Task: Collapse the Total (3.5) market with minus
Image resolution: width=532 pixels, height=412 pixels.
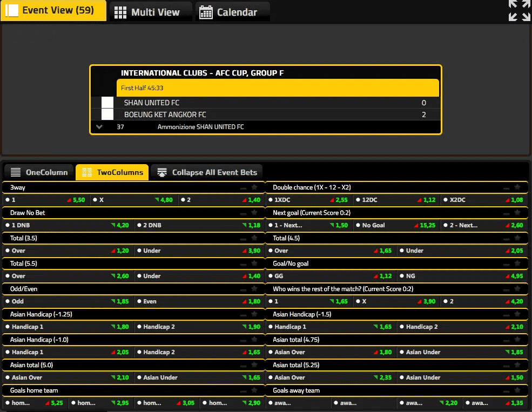Action: pyautogui.click(x=243, y=238)
